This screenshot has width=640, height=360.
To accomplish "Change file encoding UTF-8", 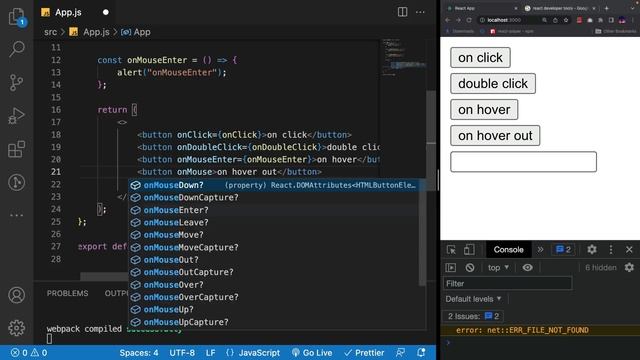I will [x=182, y=353].
